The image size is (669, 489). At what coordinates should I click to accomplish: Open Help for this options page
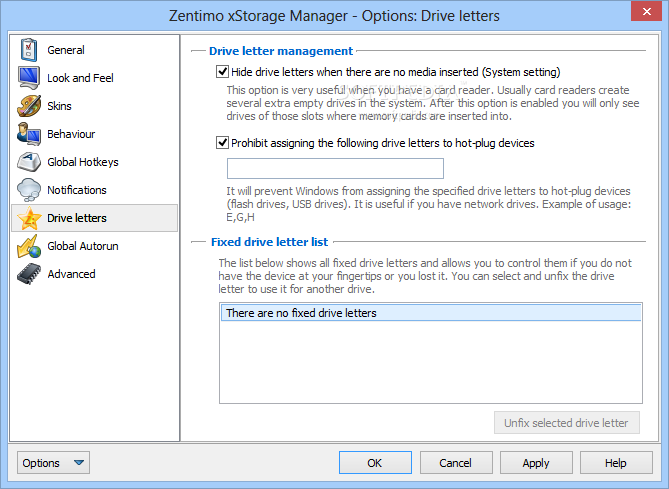click(616, 463)
